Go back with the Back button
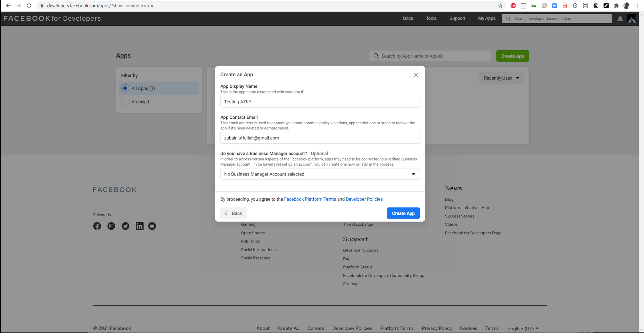Viewport: 644px width, 333px height. pyautogui.click(x=233, y=213)
